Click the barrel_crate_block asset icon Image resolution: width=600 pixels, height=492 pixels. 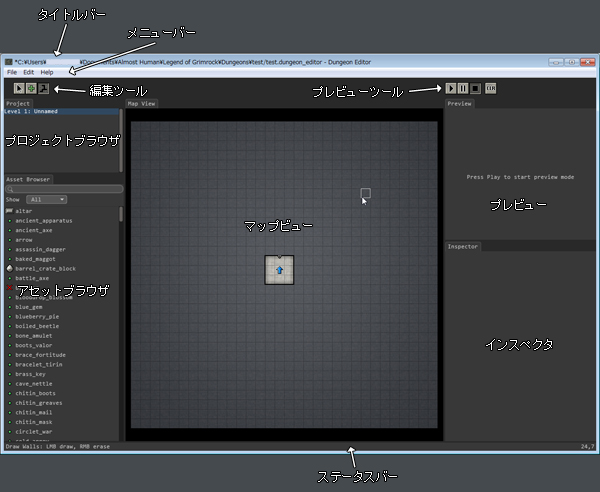pyautogui.click(x=9, y=268)
